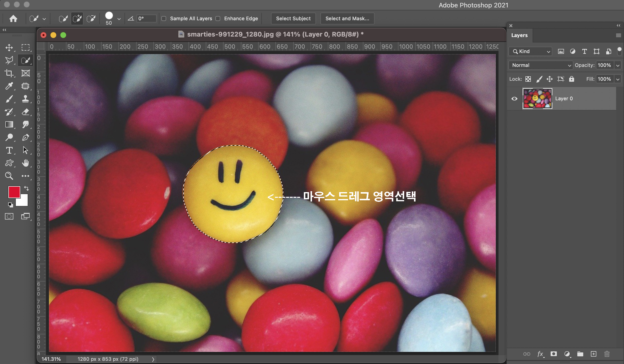This screenshot has width=624, height=364.
Task: Hide Layer 0 with eye icon
Action: point(514,99)
